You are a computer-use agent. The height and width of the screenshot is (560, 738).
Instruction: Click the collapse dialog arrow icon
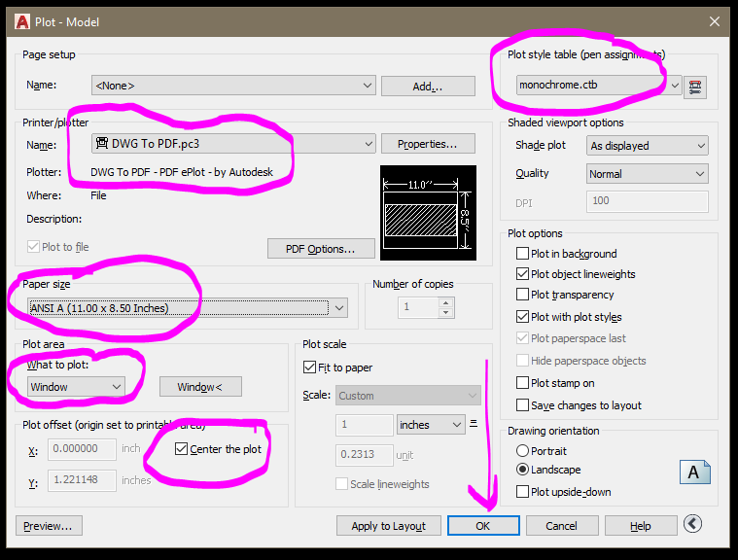(693, 523)
